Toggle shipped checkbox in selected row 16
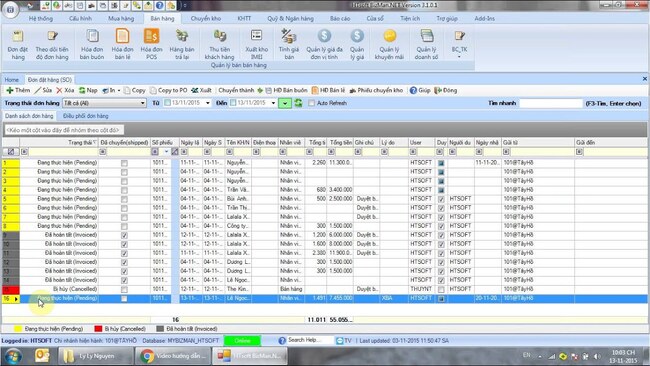This screenshot has width=650, height=366. click(124, 299)
